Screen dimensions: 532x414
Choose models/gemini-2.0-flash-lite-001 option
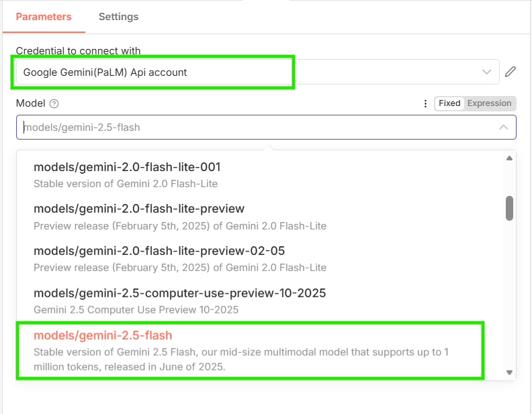260,175
